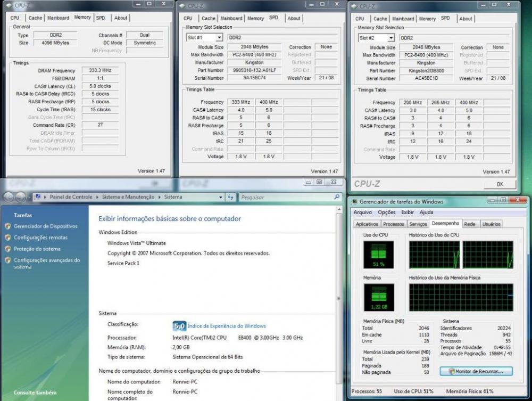Click the Control Panel back arrow button
Screen dimensions: 532x401
click(x=9, y=197)
